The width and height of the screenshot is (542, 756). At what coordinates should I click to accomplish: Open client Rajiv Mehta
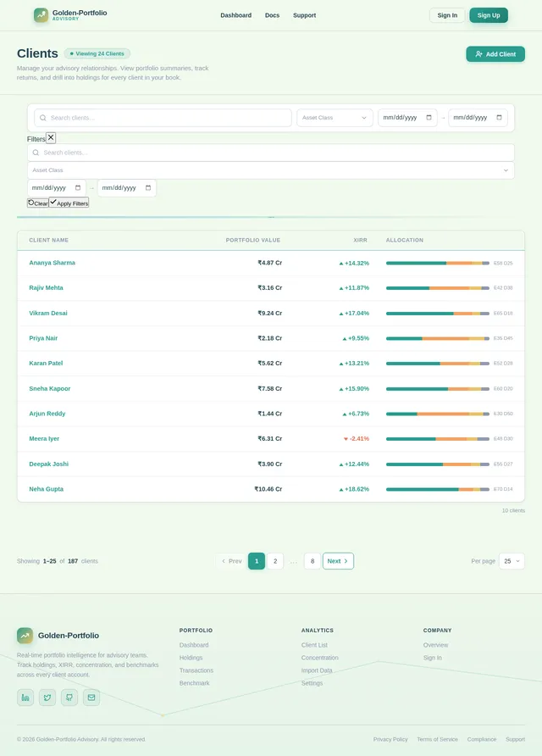tap(46, 288)
